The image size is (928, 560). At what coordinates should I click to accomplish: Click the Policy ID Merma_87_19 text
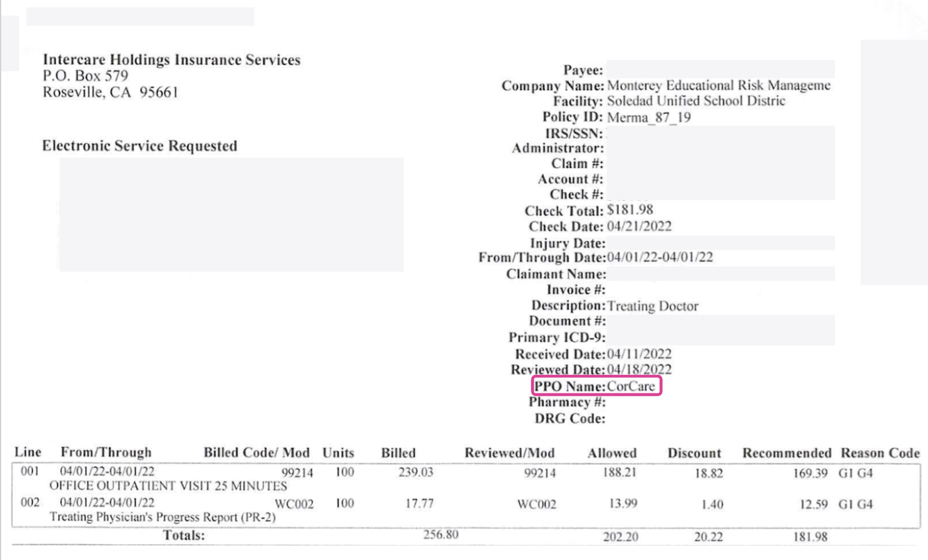(x=649, y=117)
